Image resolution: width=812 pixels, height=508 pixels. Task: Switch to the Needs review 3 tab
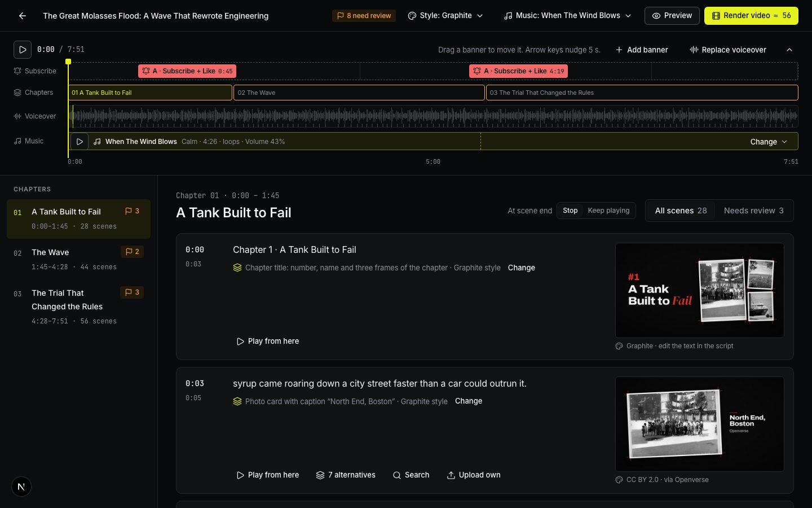753,211
